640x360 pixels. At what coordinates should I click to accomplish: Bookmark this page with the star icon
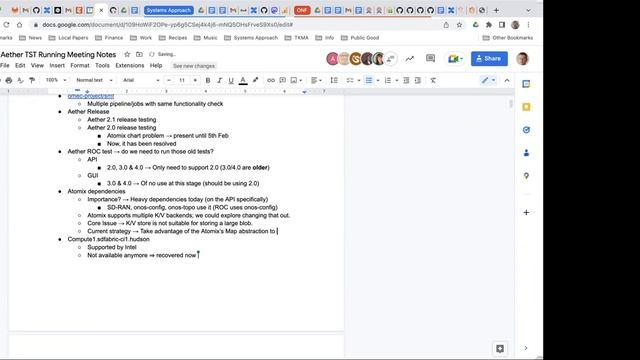pyautogui.click(x=459, y=25)
